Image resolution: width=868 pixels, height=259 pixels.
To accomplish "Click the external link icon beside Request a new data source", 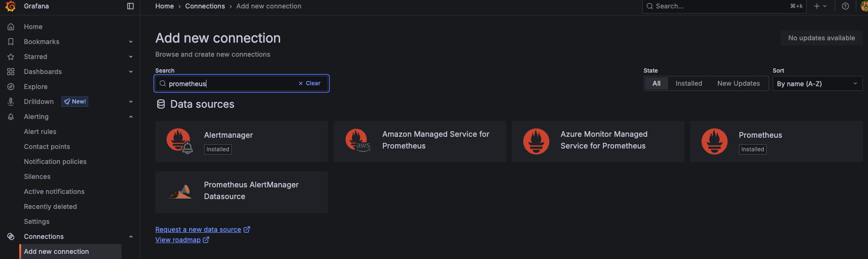I will [x=247, y=229].
